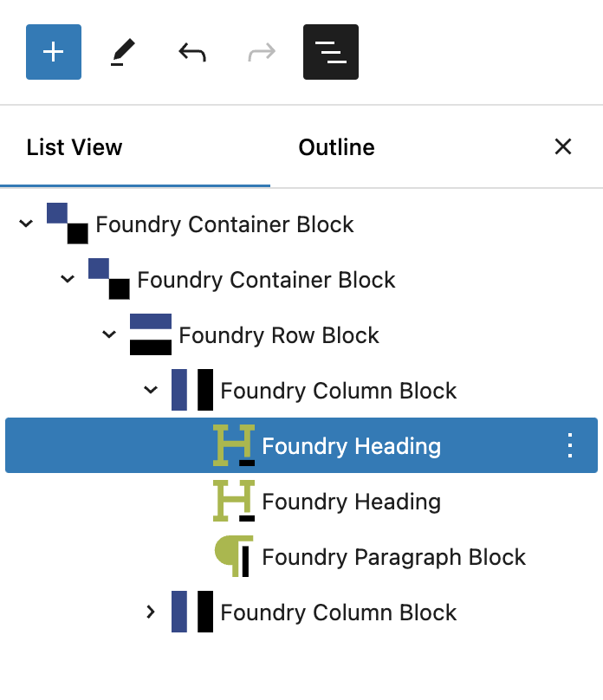Open options menu for selected Foundry Heading

(570, 446)
